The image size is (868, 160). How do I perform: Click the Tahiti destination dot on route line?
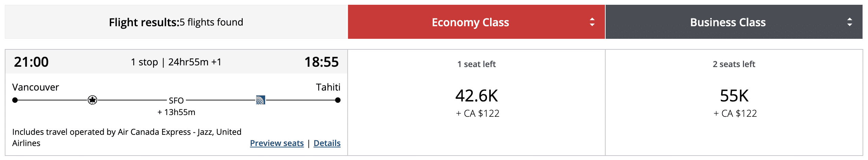[337, 100]
